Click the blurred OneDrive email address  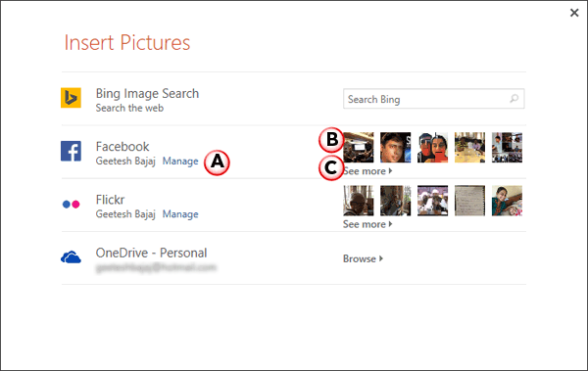coord(156,267)
